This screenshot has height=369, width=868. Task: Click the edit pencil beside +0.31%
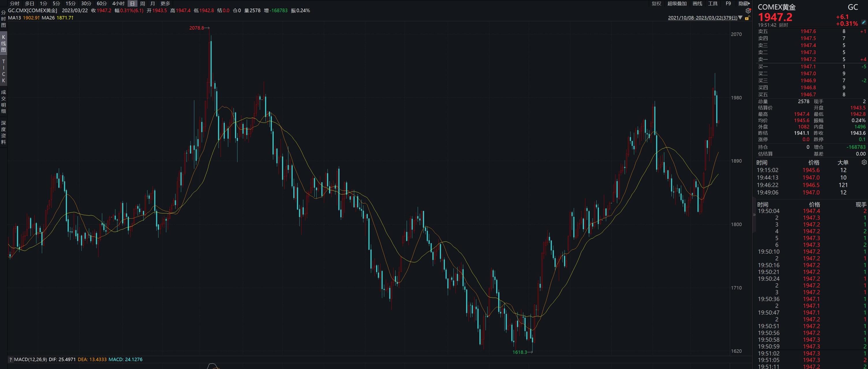(x=864, y=22)
